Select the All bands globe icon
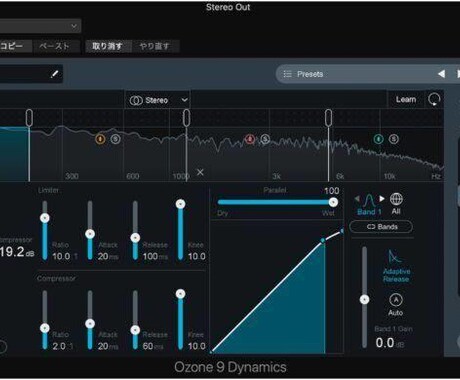460x380 pixels. tap(396, 199)
